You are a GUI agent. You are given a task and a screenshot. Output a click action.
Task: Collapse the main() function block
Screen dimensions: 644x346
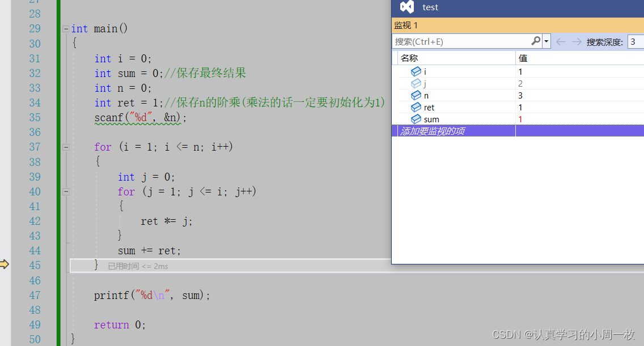(66, 29)
